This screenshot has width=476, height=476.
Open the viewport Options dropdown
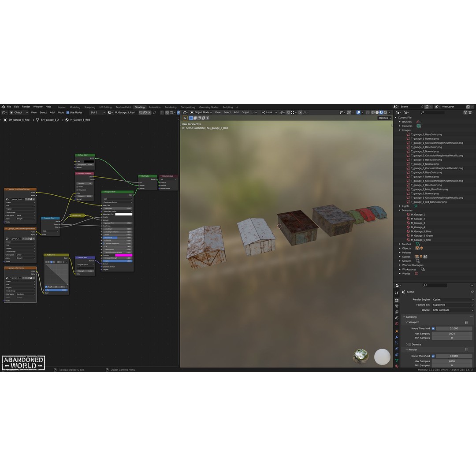pyautogui.click(x=385, y=118)
